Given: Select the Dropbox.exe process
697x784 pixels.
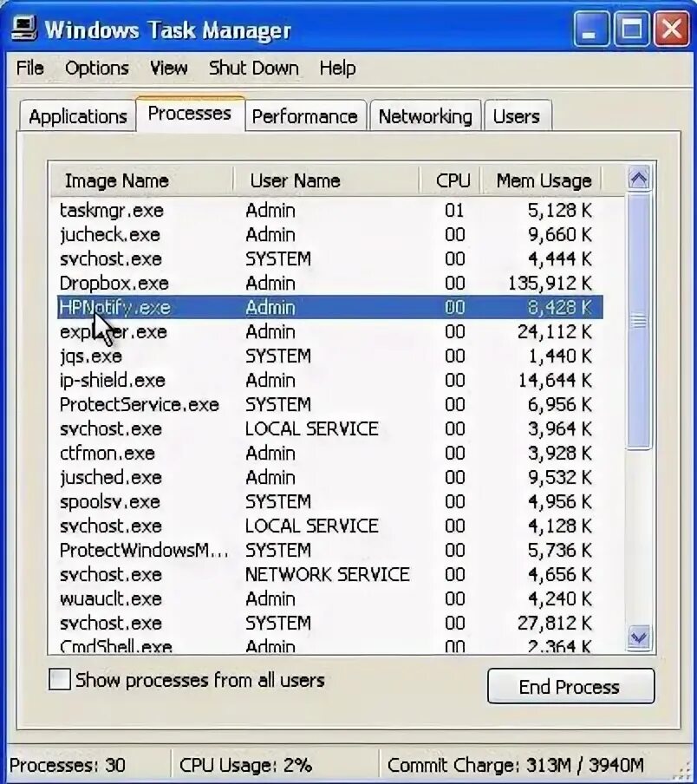Looking at the screenshot, I should coord(329,283).
